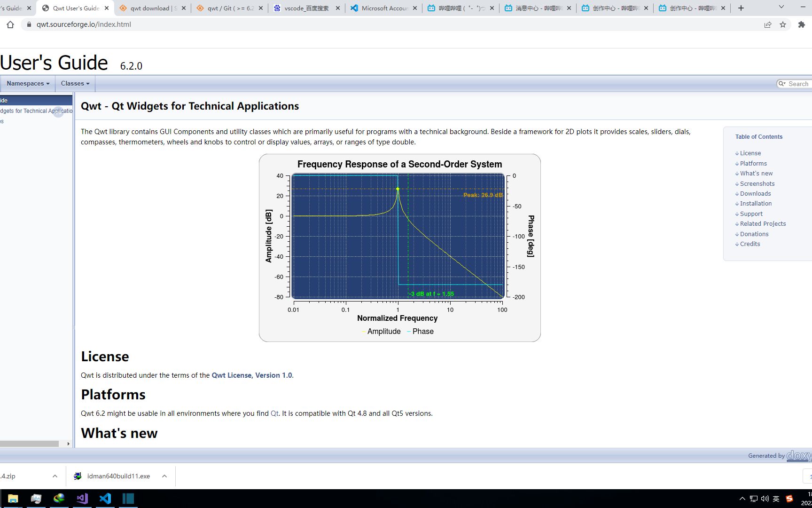
Task: Click the sidebar horizontal scrollbar thumb
Action: point(29,444)
